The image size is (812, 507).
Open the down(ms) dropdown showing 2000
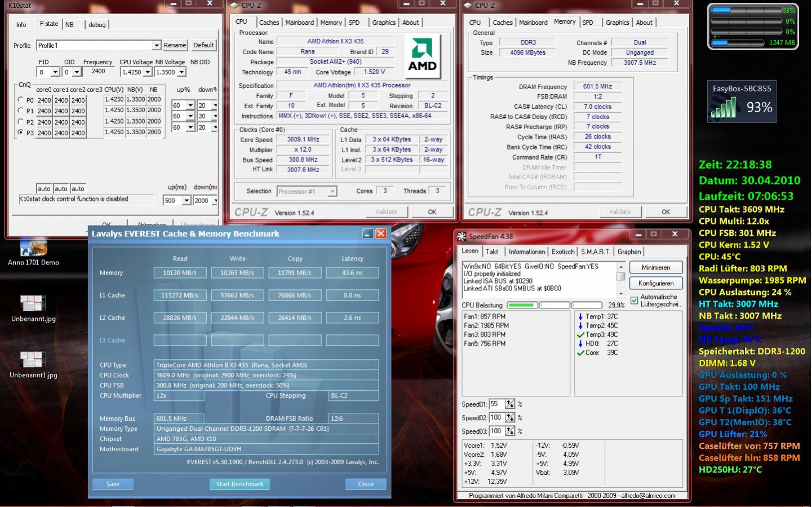pos(214,201)
